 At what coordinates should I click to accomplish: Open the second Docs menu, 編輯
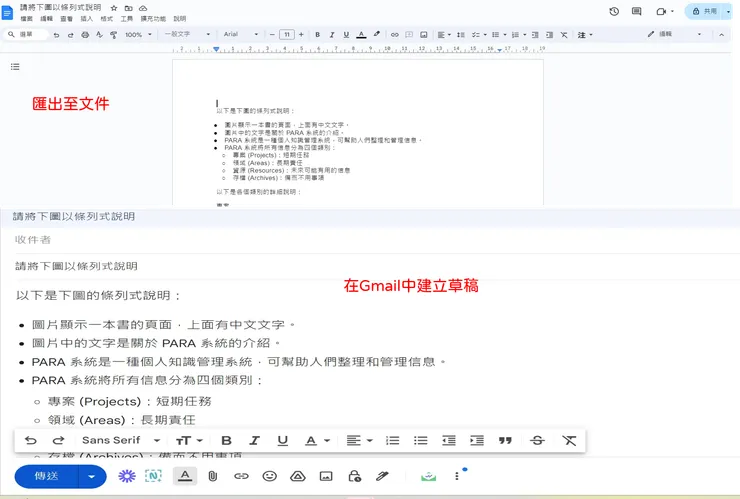(x=47, y=19)
